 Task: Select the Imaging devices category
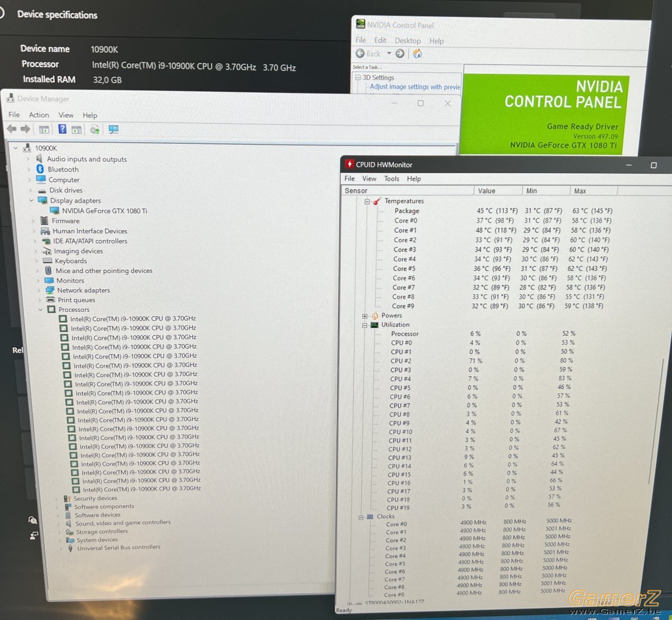click(x=78, y=251)
